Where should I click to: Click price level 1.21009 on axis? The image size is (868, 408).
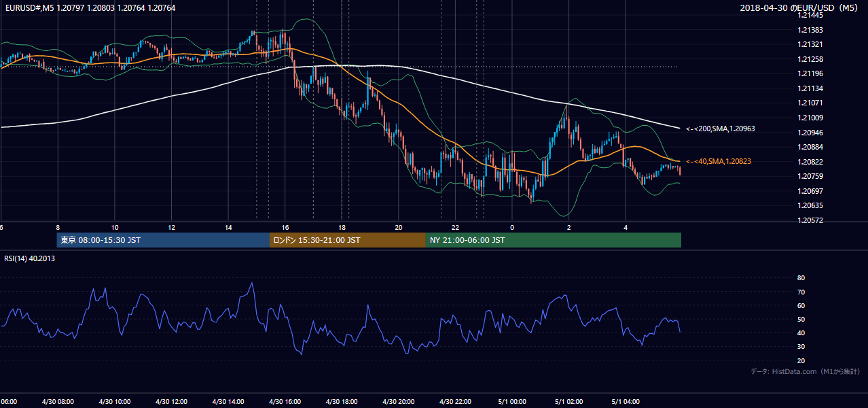(x=812, y=118)
